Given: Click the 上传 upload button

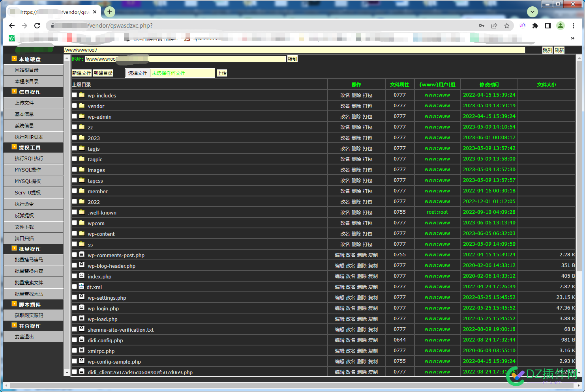Looking at the screenshot, I should click(x=222, y=73).
